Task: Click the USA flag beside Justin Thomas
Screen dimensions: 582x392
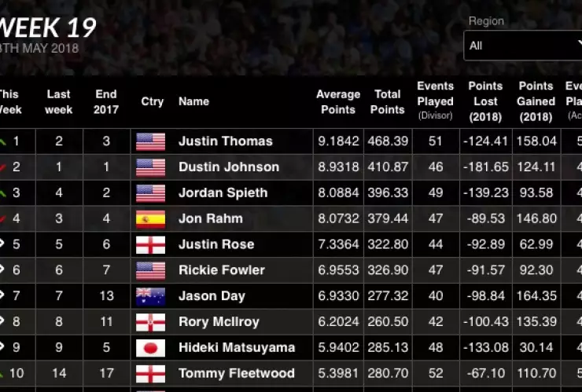Action: 150,141
